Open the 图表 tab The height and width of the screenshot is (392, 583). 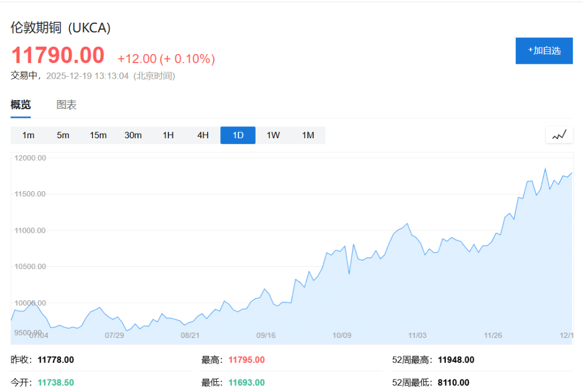pyautogui.click(x=67, y=105)
